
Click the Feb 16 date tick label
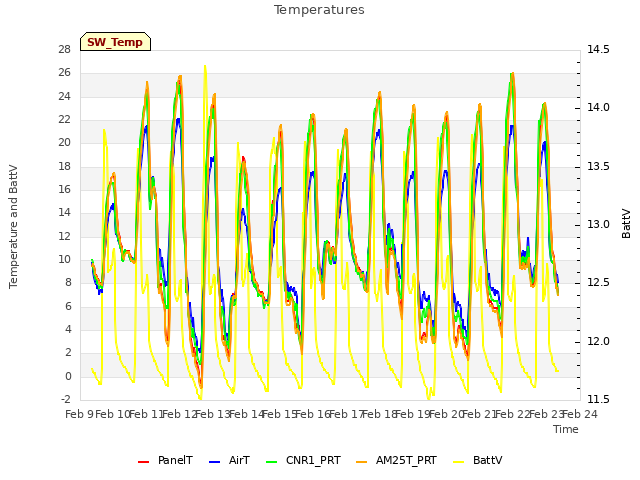313,414
